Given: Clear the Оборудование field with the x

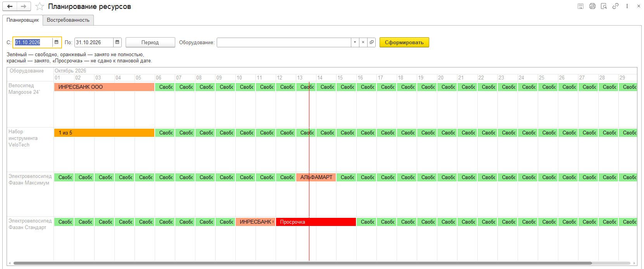Looking at the screenshot, I should tap(363, 42).
